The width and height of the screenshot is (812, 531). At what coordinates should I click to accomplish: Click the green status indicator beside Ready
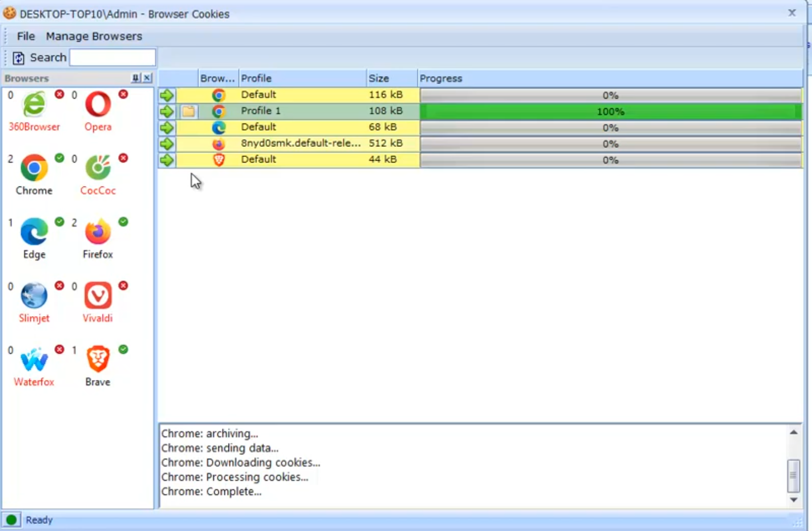tap(11, 520)
